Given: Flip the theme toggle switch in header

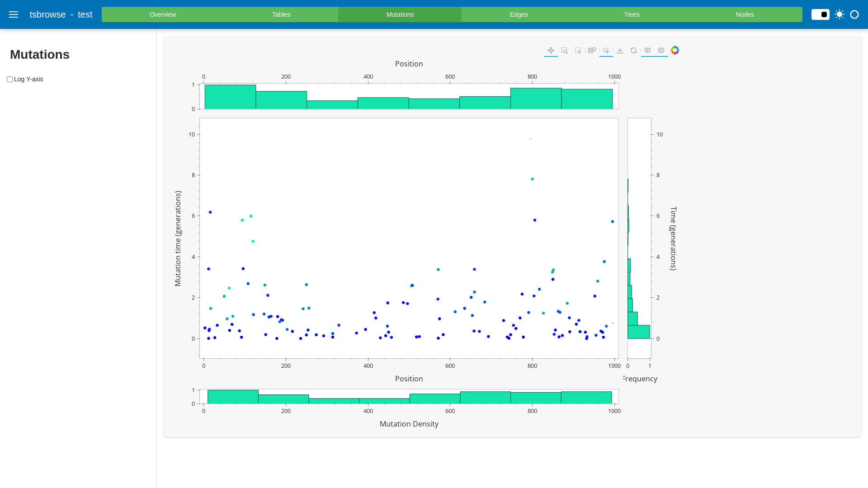Looking at the screenshot, I should (820, 14).
